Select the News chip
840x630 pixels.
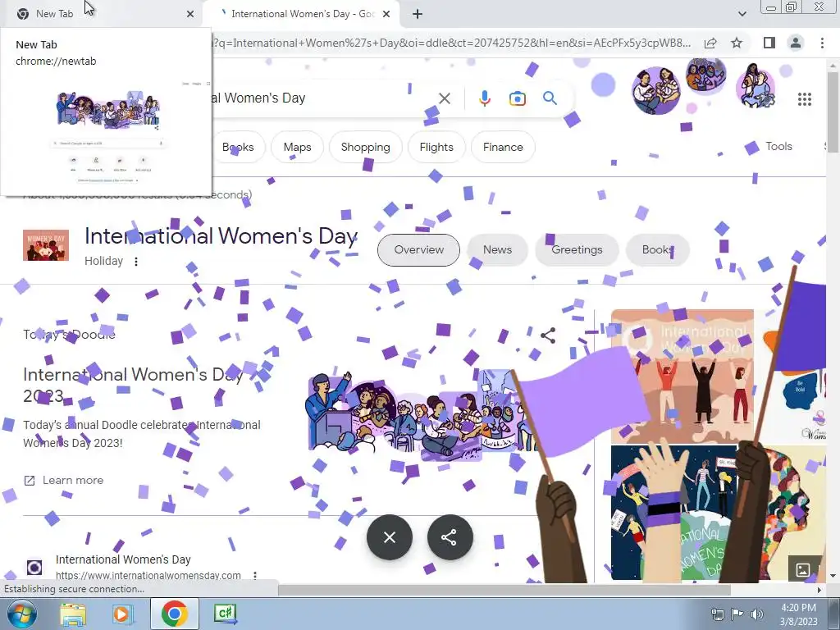(x=497, y=249)
